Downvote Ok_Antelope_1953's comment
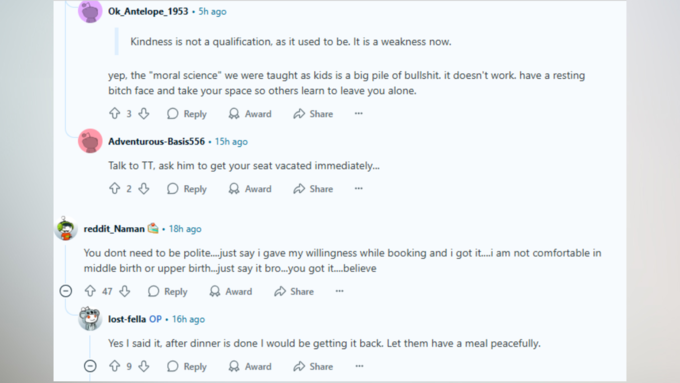 [144, 114]
